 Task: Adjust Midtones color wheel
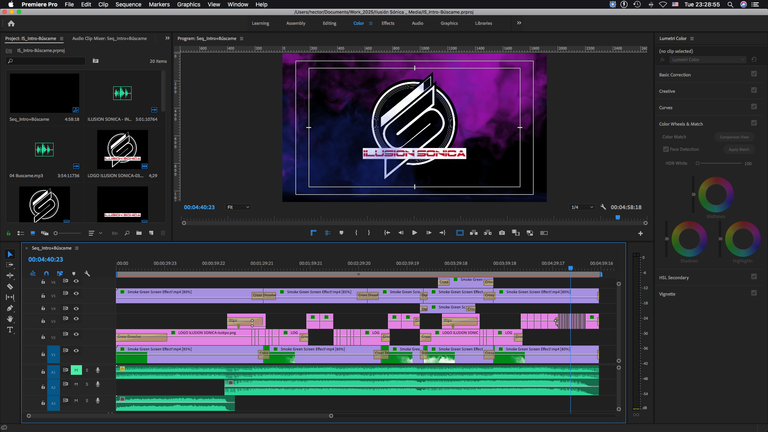pyautogui.click(x=716, y=195)
